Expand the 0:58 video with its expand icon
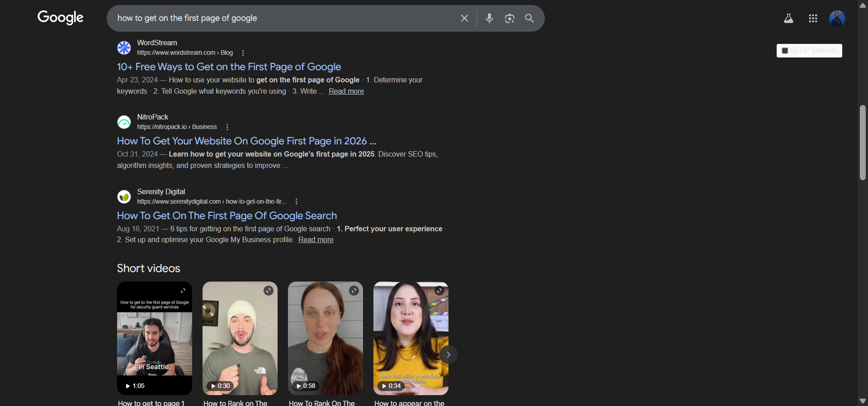The image size is (868, 406). point(354,291)
